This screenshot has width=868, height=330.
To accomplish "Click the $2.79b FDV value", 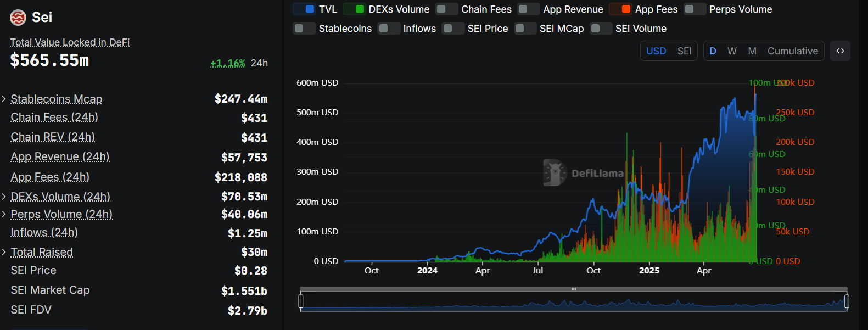I will click(248, 311).
